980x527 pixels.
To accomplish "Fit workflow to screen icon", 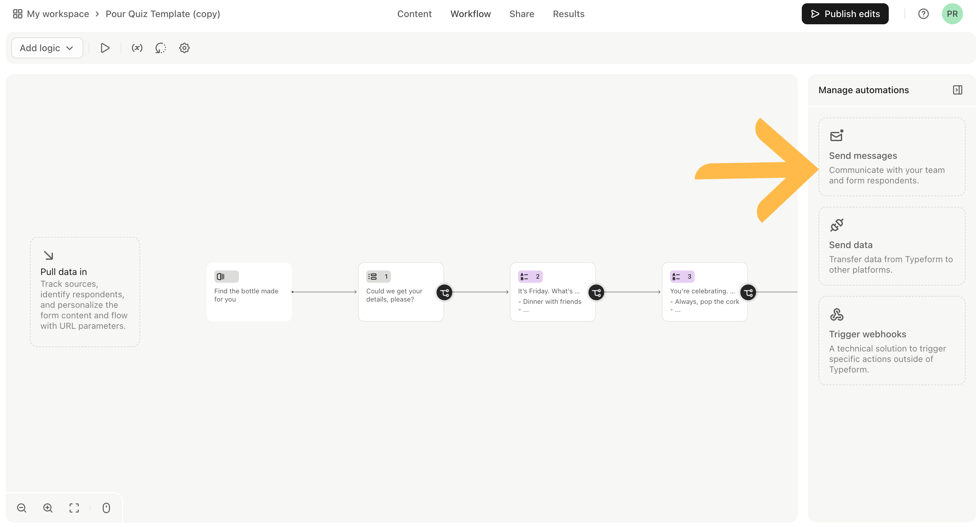I will [74, 508].
